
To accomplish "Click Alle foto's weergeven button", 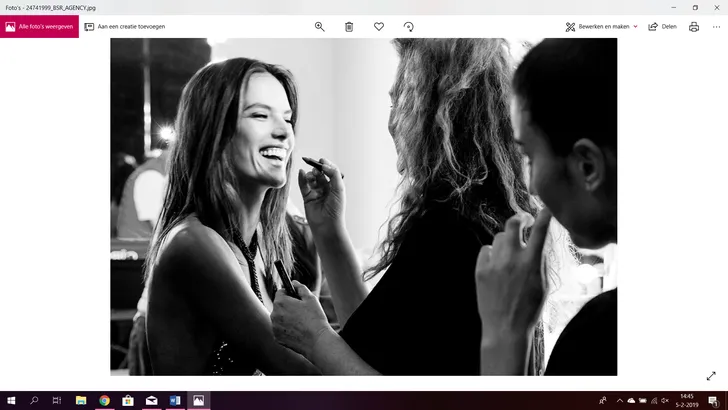I will [x=39, y=27].
